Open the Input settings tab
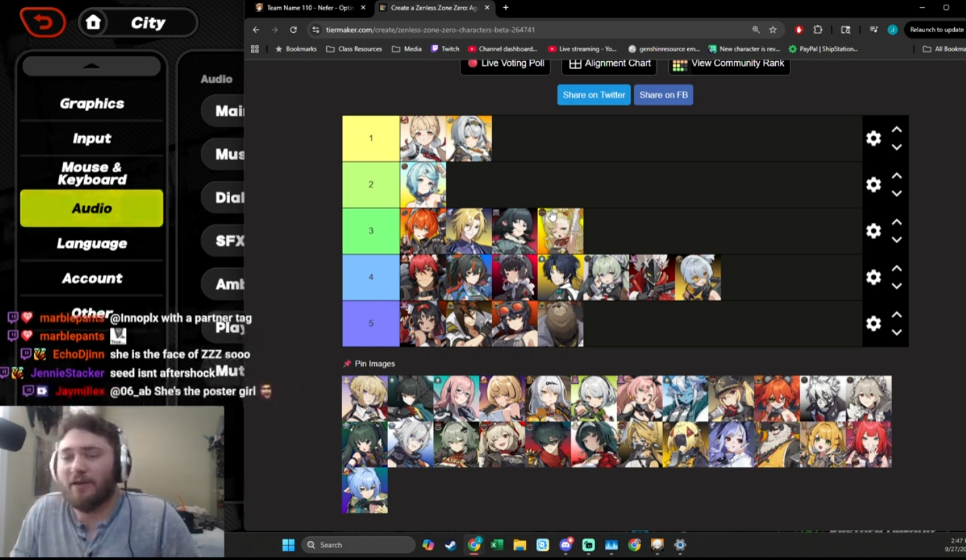 [92, 138]
